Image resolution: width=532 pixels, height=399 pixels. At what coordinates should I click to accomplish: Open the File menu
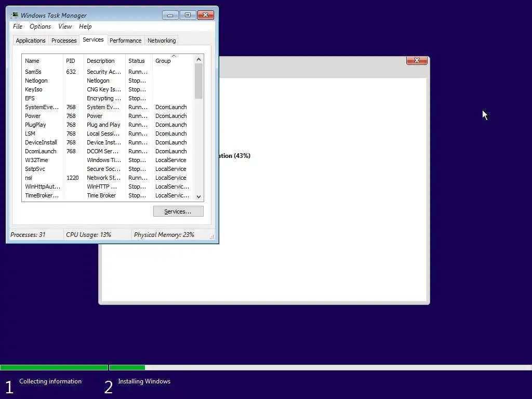pos(18,26)
